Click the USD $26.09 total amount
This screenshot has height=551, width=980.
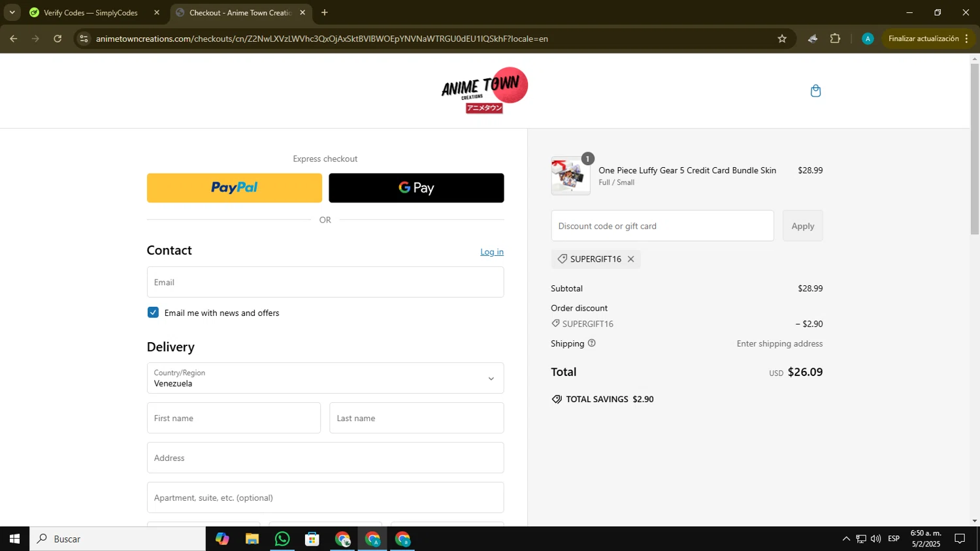[x=796, y=372]
